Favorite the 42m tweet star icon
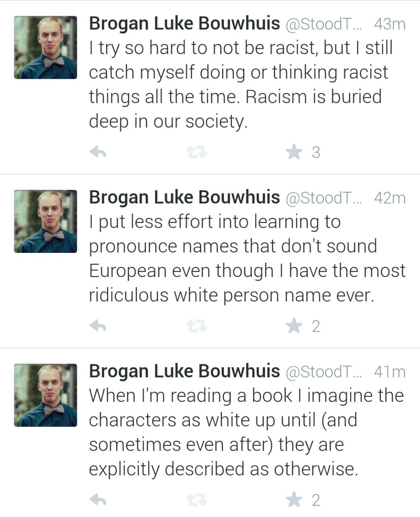This screenshot has width=420, height=517. point(294,326)
